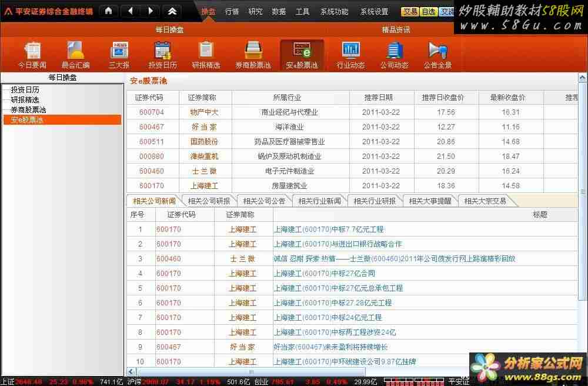
Task: Open 晨会汇编 toolbar icon
Action: coord(75,55)
